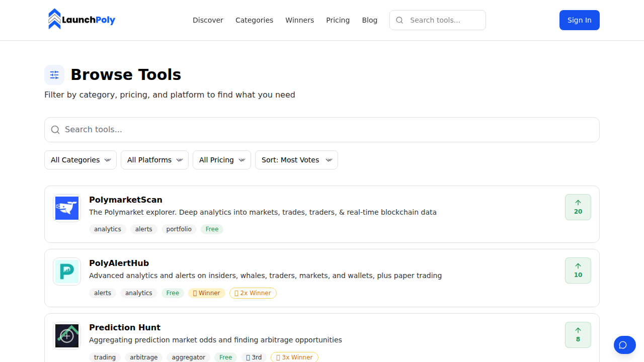
Task: Click the LaunchPoly logo
Action: pyautogui.click(x=81, y=19)
